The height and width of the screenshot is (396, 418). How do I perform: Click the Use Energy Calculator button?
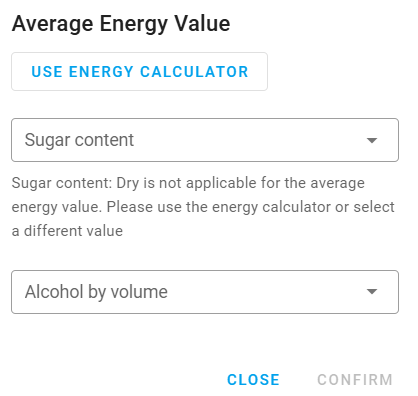(x=139, y=71)
